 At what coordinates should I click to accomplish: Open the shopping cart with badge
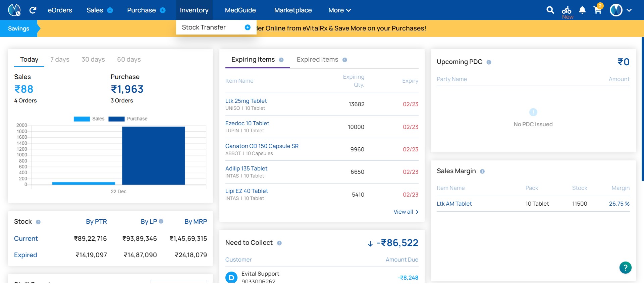click(598, 10)
